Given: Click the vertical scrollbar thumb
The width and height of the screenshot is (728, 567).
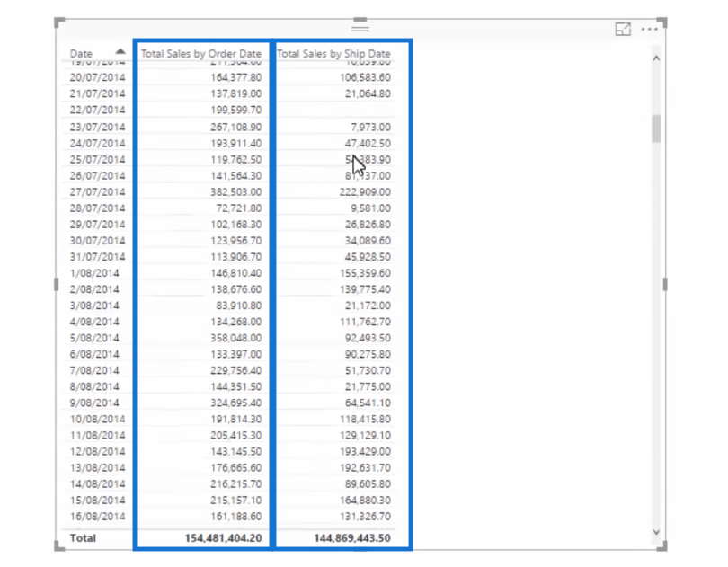Looking at the screenshot, I should [x=656, y=128].
